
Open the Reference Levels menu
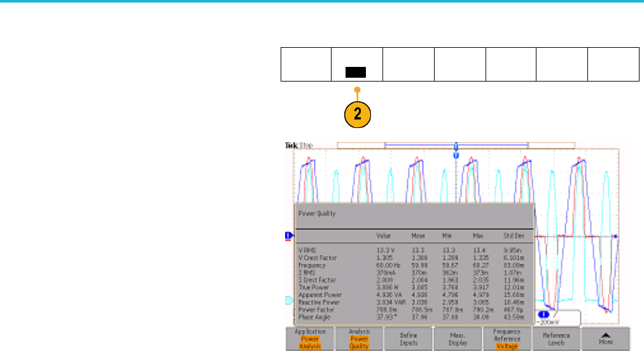(x=556, y=336)
